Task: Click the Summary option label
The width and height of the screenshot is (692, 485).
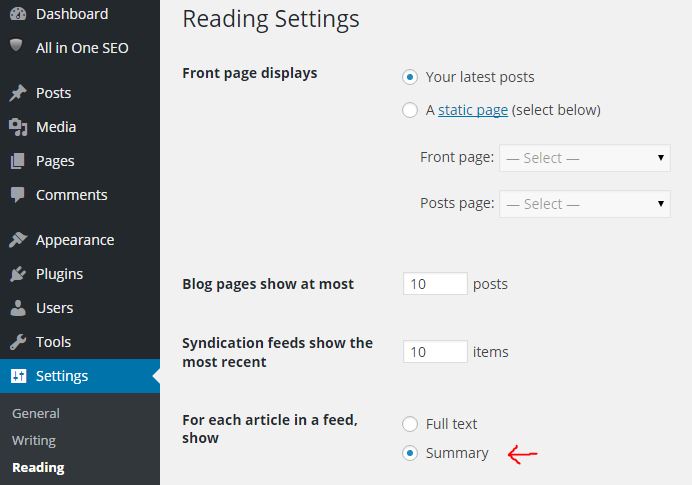Action: 457,453
